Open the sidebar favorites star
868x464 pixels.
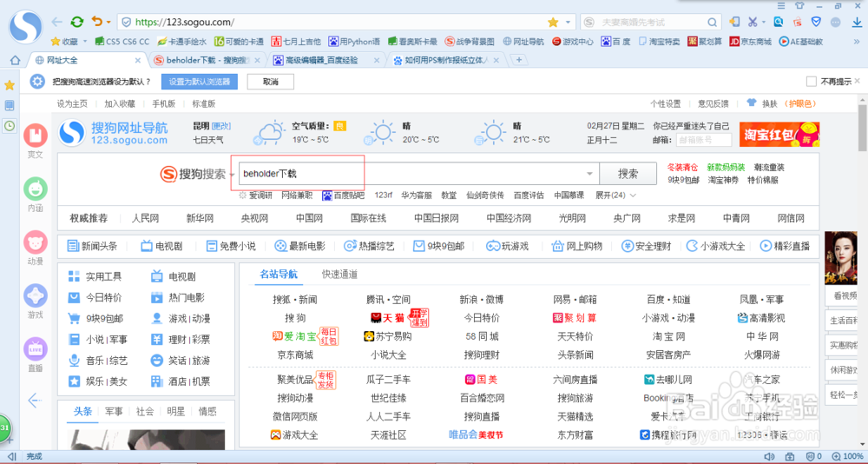pos(10,85)
